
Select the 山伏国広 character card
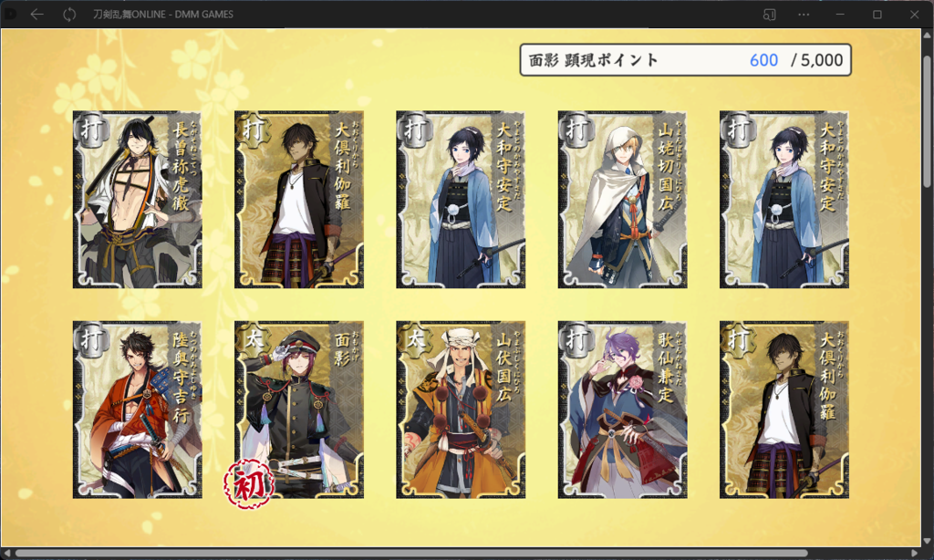[x=461, y=410]
